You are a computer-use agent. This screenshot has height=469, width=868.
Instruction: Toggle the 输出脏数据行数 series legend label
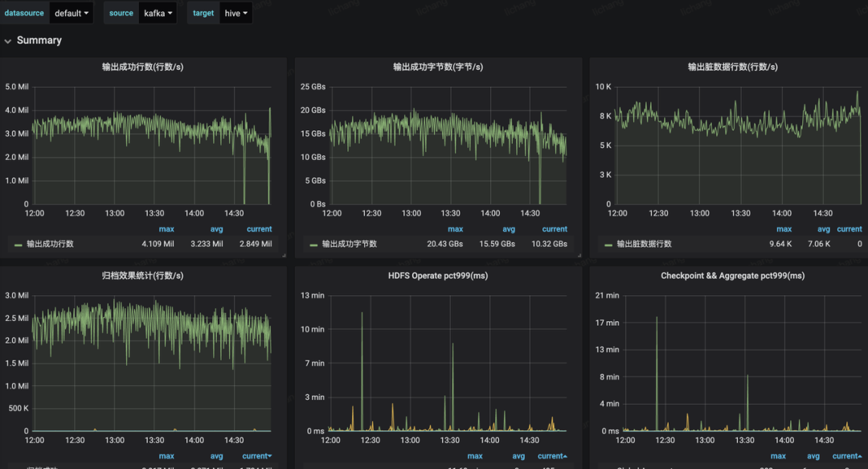(x=644, y=244)
